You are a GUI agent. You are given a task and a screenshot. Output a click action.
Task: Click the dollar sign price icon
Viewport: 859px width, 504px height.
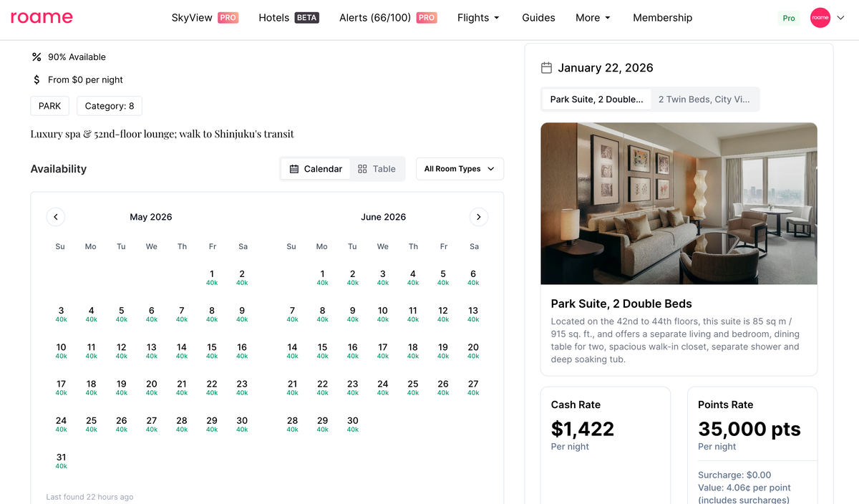point(37,79)
